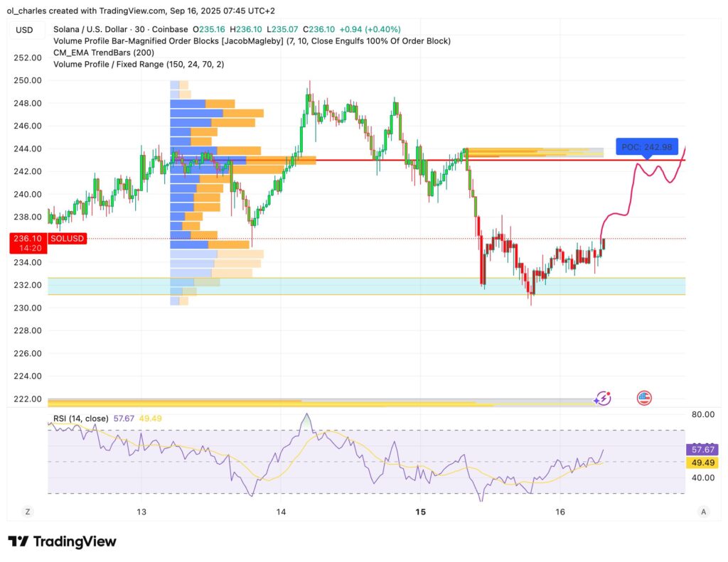Click the Z timezone button
Viewport: 728px width, 562px height.
[x=28, y=512]
